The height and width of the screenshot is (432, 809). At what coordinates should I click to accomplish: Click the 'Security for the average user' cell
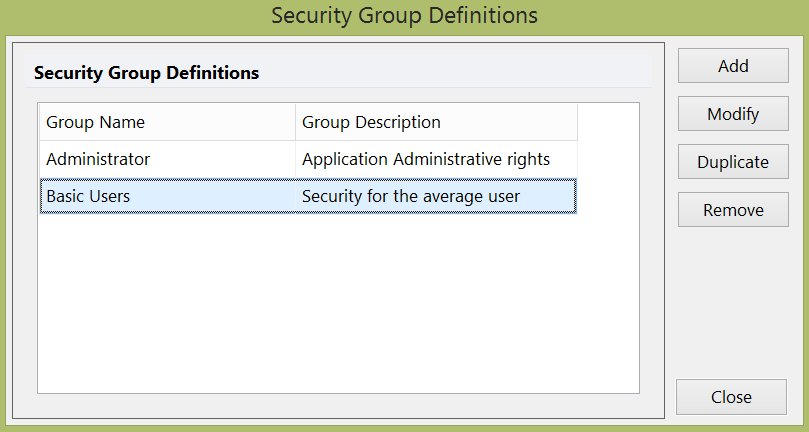pos(411,196)
